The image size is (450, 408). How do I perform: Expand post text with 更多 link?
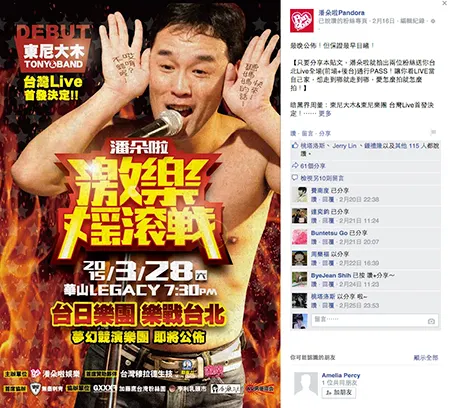(325, 114)
